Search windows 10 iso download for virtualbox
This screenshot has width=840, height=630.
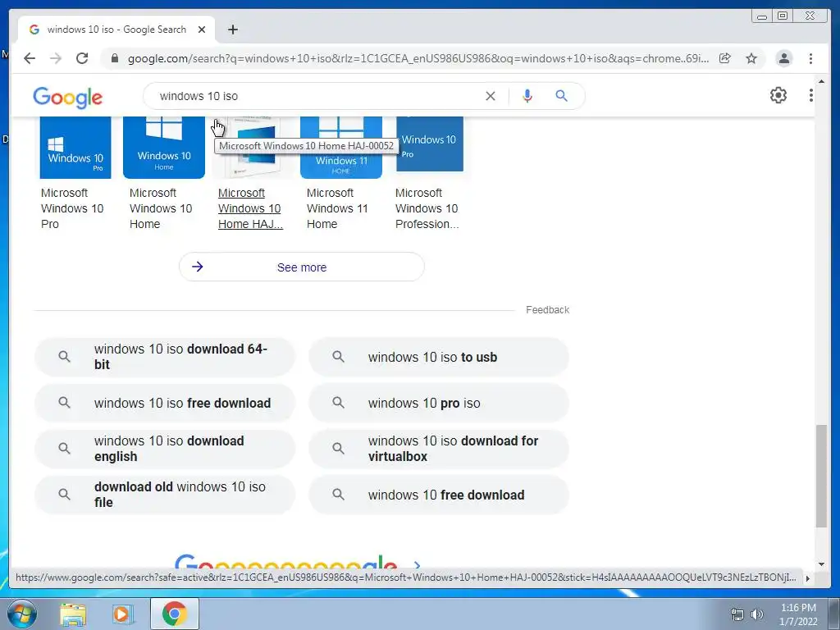coord(439,449)
